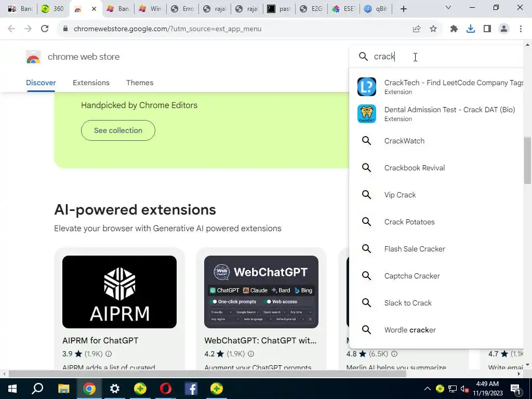Screen dimensions: 532x399
Task: Switch to the past browser tab
Action: (x=279, y=9)
